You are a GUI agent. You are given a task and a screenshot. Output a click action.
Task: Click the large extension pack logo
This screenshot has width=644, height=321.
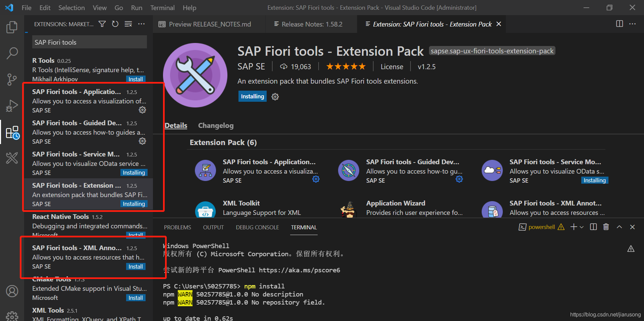click(195, 75)
